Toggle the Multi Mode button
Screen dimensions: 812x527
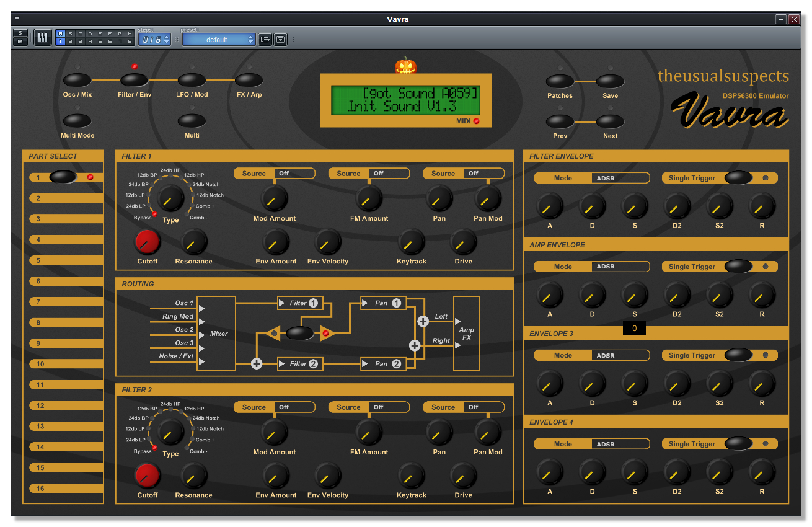click(x=77, y=121)
